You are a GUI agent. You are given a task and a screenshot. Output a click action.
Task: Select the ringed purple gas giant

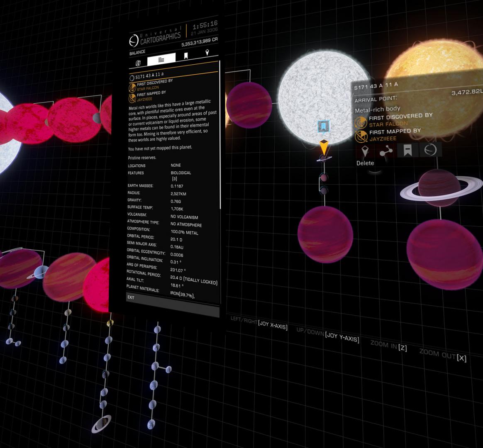440,188
